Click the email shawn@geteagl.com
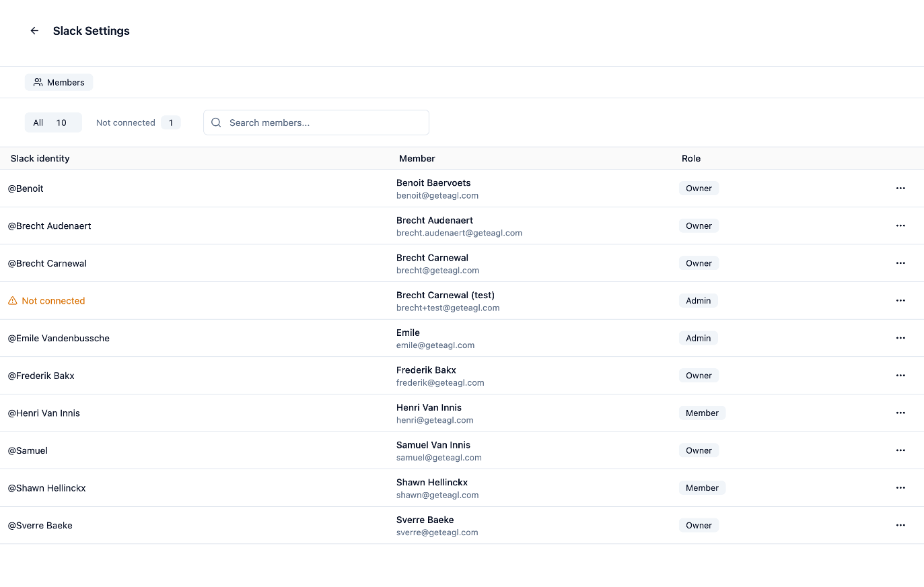The height and width of the screenshot is (587, 924). 437,495
